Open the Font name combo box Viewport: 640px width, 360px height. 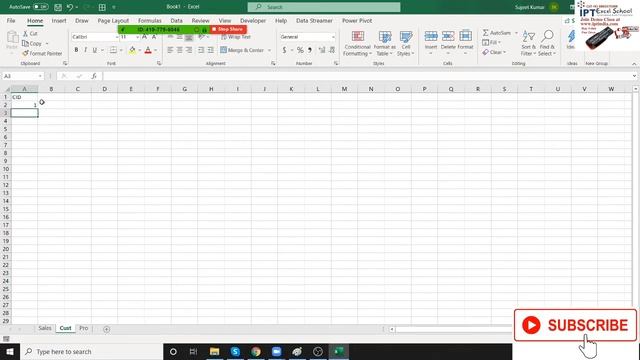(95, 37)
